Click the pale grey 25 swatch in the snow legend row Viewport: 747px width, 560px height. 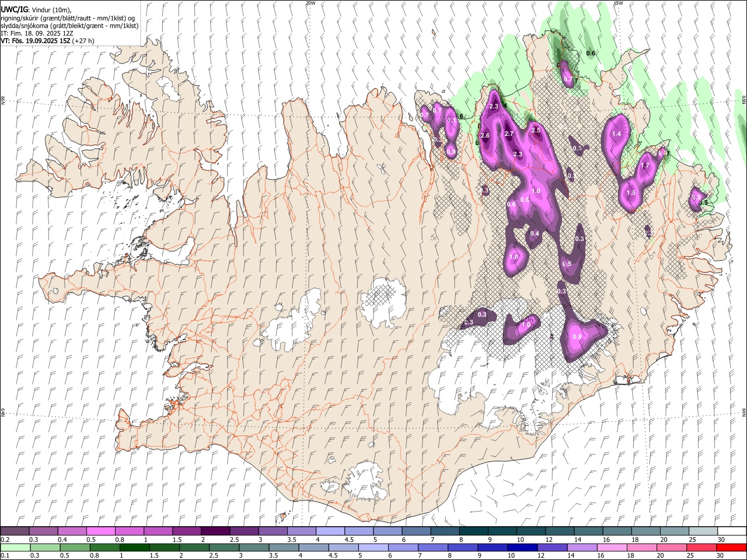[703, 531]
